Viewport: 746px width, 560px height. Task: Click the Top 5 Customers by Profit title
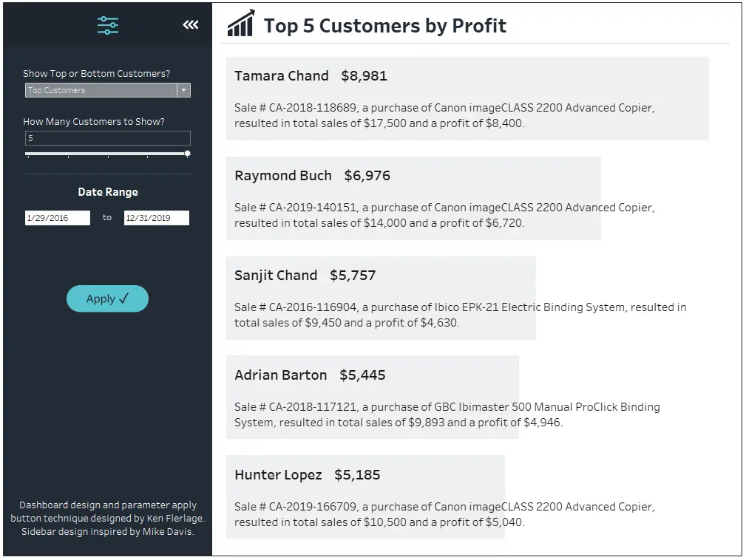(x=385, y=26)
